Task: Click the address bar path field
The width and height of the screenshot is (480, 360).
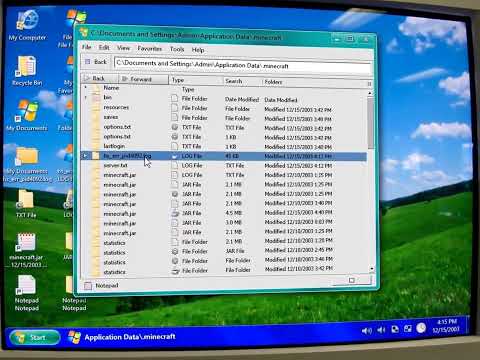Action: [x=243, y=66]
